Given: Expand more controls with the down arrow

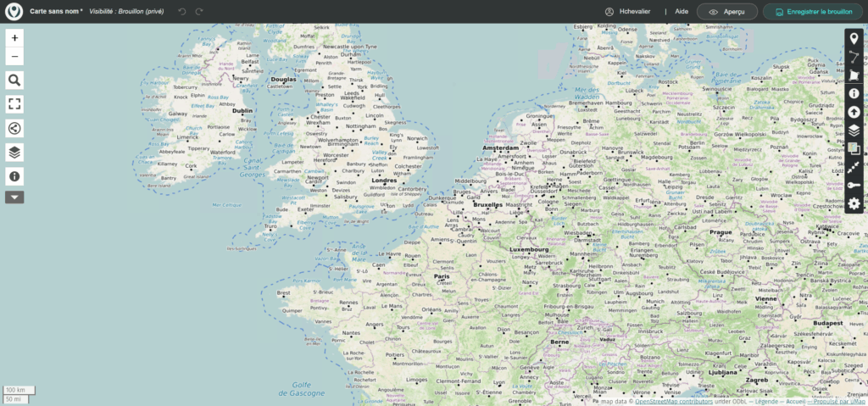Looking at the screenshot, I should point(14,197).
